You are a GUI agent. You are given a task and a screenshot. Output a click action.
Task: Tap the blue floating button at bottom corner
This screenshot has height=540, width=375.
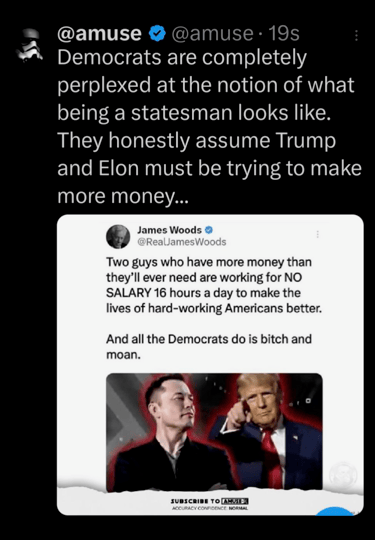point(335,511)
